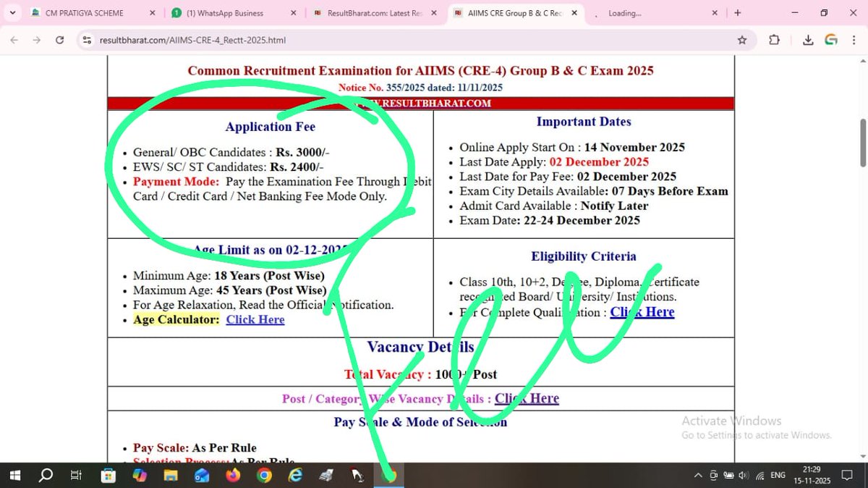Image resolution: width=868 pixels, height=488 pixels.
Task: Click 'Online Apply Start On : 14 November 2025'
Action: (x=572, y=147)
